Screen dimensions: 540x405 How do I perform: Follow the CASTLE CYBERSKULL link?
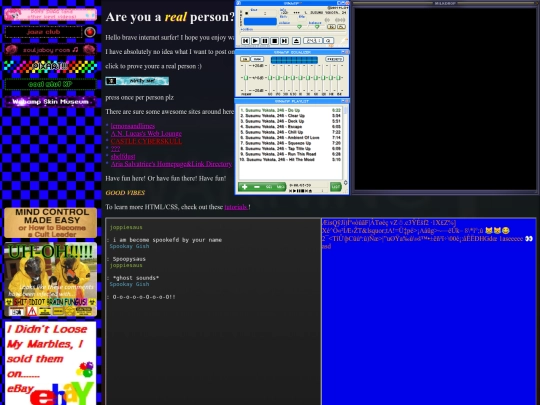click(x=146, y=141)
